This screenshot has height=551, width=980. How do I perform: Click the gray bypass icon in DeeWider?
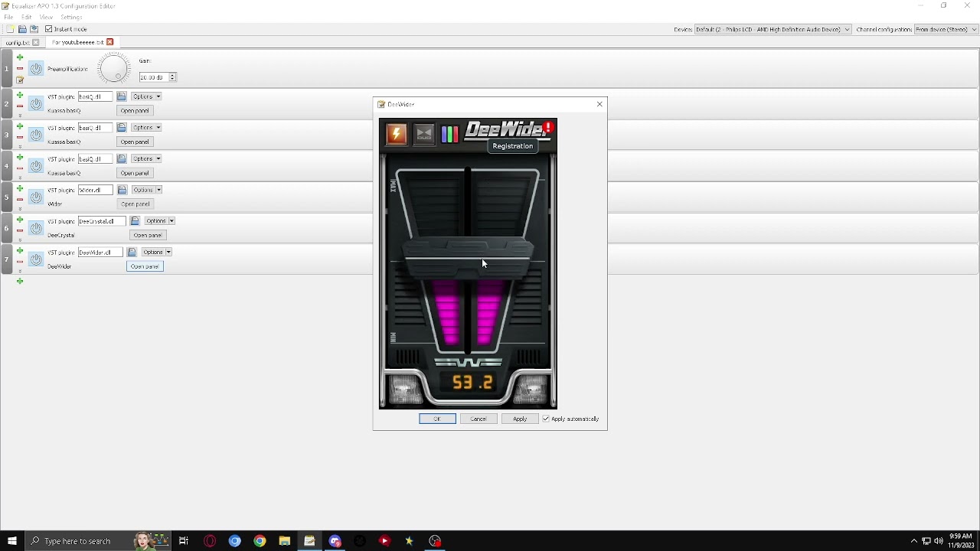click(x=424, y=135)
